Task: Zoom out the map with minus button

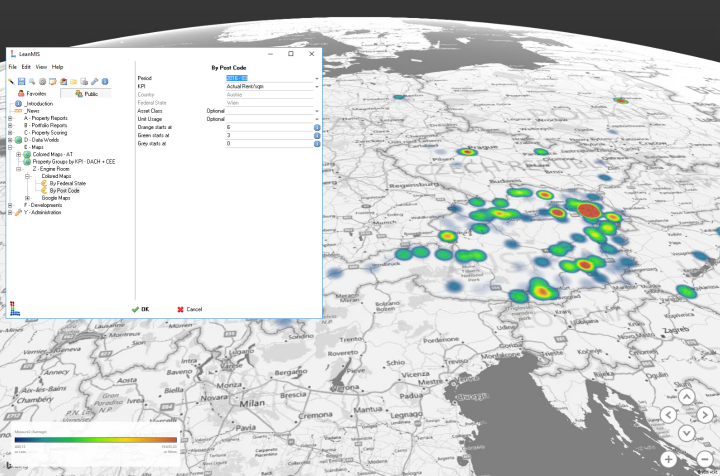Action: (x=706, y=458)
